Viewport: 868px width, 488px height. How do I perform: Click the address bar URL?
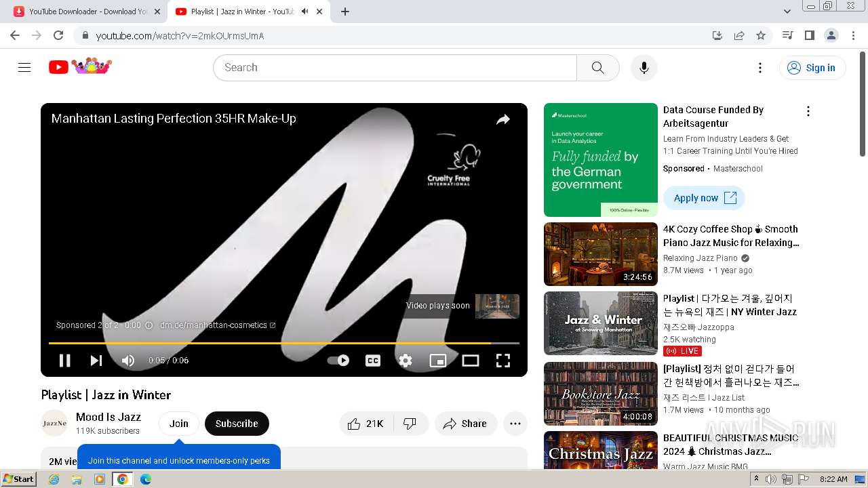180,36
